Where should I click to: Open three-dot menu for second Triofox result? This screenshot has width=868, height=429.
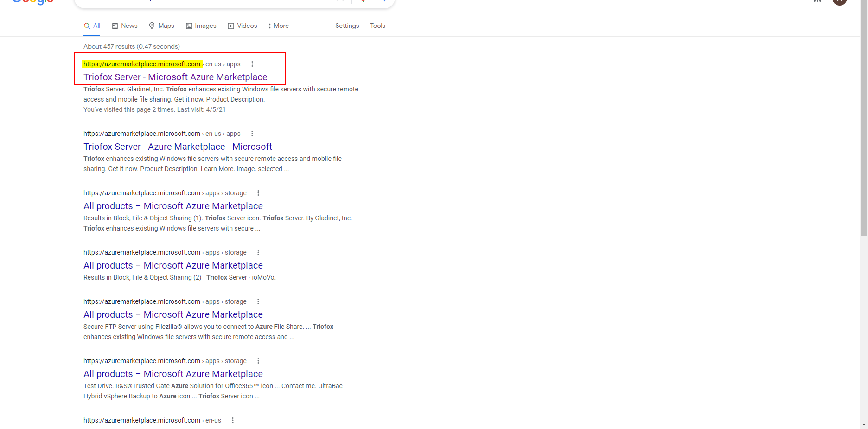click(252, 134)
